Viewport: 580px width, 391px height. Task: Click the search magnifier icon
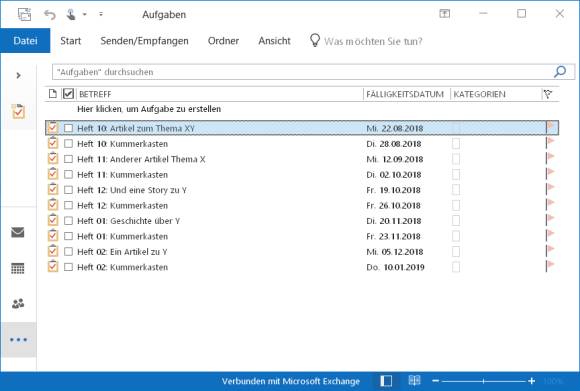coord(560,72)
